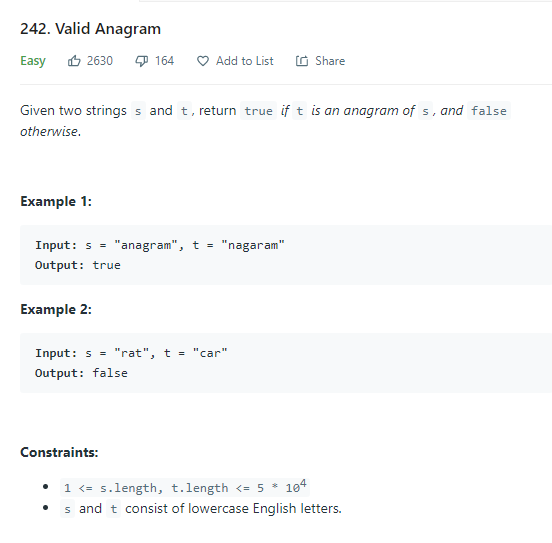Click the "rat" string in Example 2
The height and width of the screenshot is (543, 552).
click(x=132, y=353)
